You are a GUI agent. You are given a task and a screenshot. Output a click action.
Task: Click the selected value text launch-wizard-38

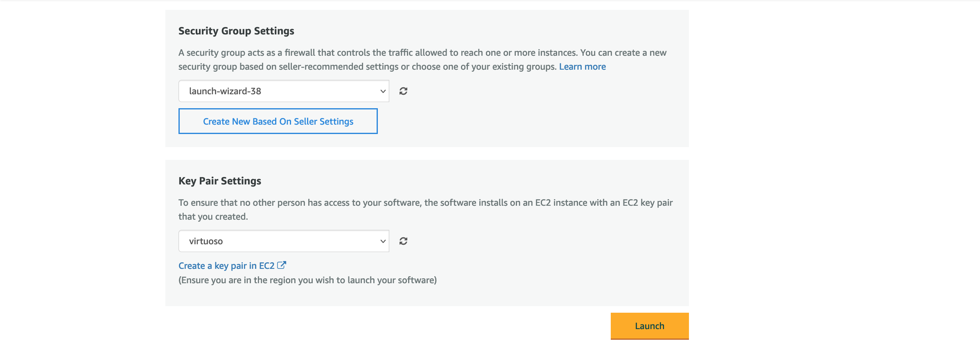point(225,91)
